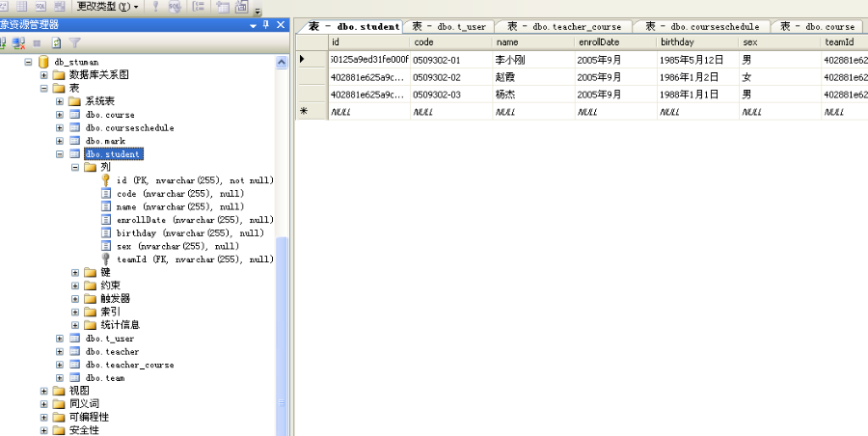Switch to the dbo.course tab
The width and height of the screenshot is (868, 436).
[x=819, y=26]
